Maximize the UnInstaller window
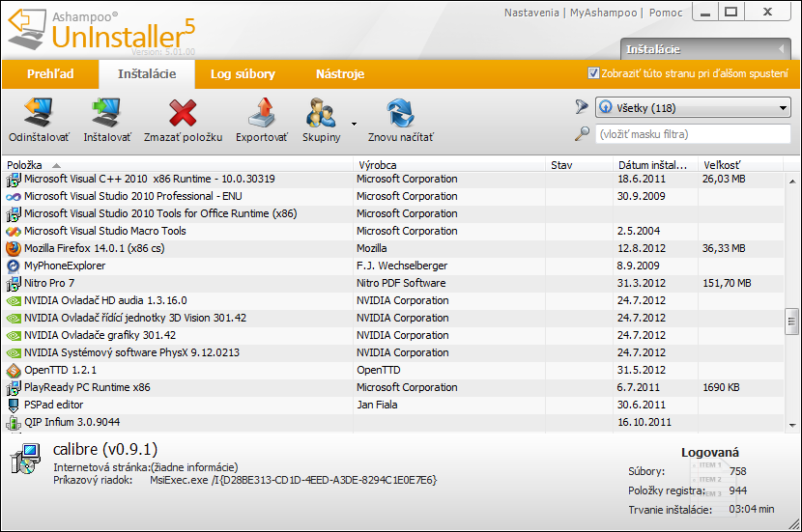This screenshot has height=532, width=802. (730, 13)
